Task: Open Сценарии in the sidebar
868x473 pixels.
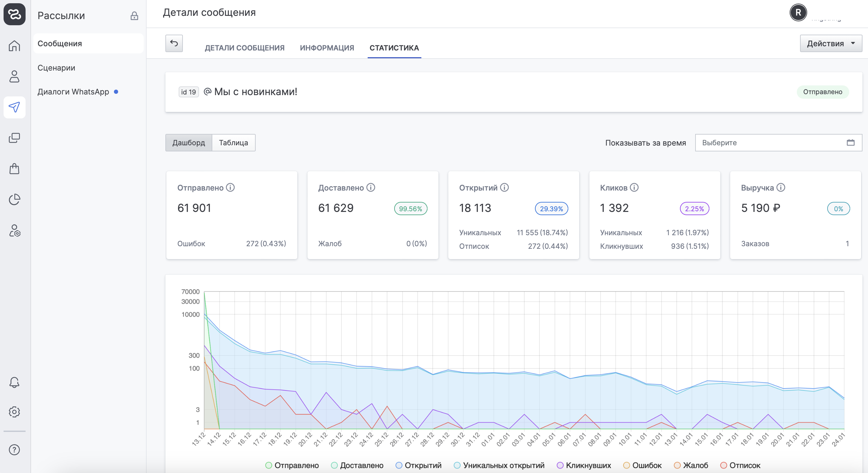Action: 56,68
